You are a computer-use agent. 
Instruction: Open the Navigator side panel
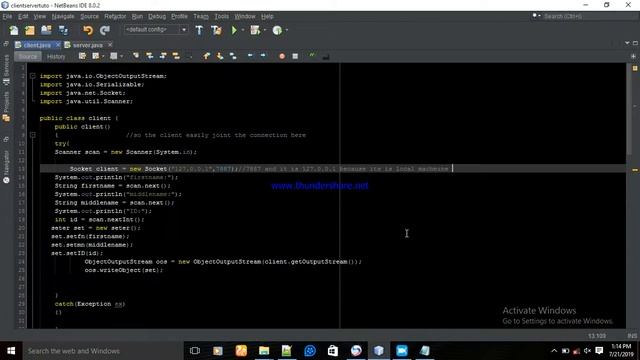coord(6,167)
